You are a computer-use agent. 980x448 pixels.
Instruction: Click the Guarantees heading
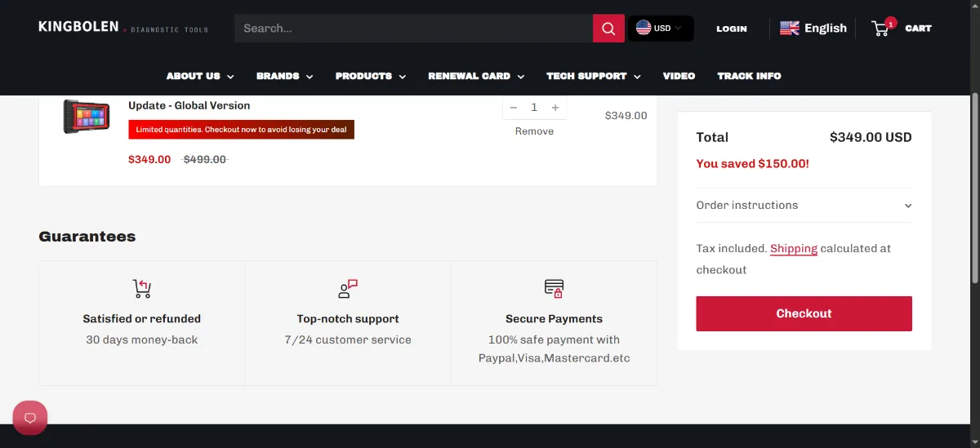[x=87, y=237]
